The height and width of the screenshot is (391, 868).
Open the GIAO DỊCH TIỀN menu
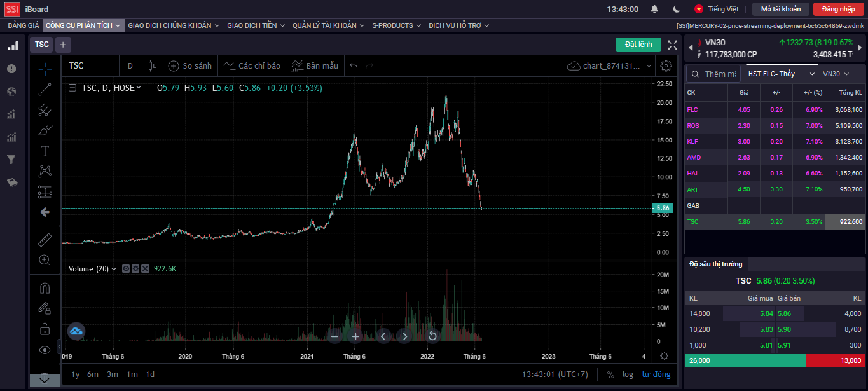coord(256,25)
